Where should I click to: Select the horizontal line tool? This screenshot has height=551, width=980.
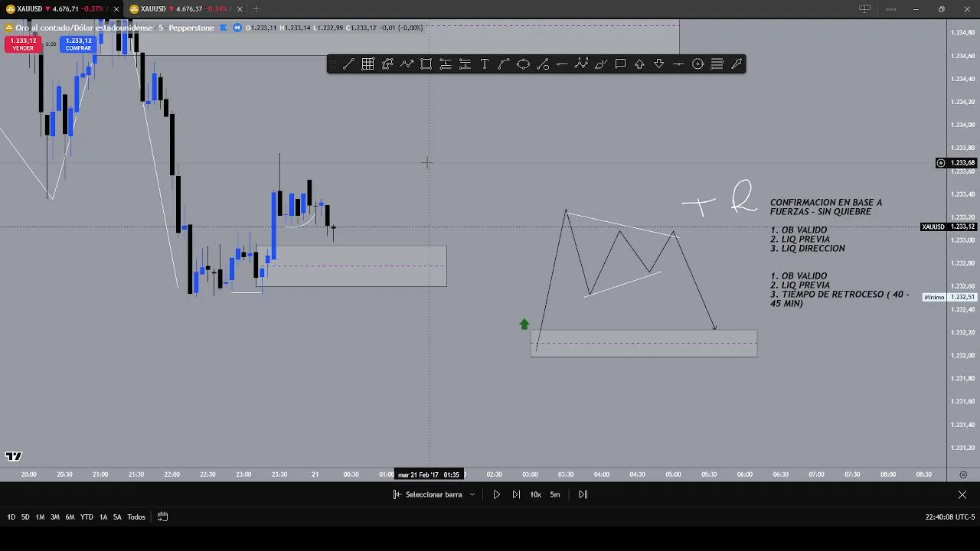(678, 64)
